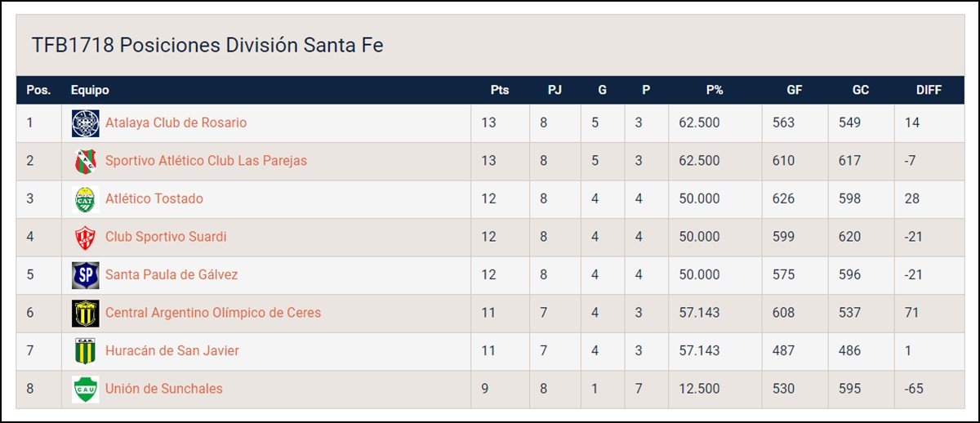Follow the Huracán de San Javier link
Image resolution: width=980 pixels, height=423 pixels.
(172, 351)
